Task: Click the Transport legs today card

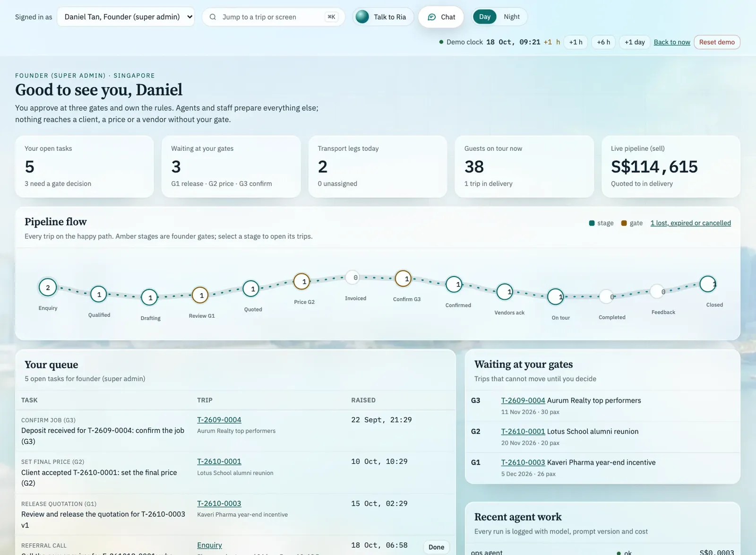Action: pyautogui.click(x=378, y=166)
